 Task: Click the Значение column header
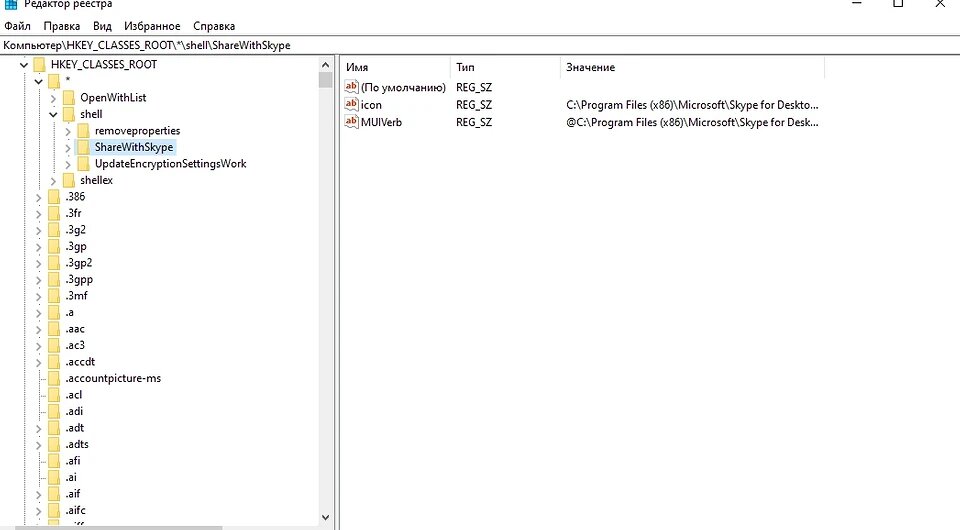(x=692, y=67)
